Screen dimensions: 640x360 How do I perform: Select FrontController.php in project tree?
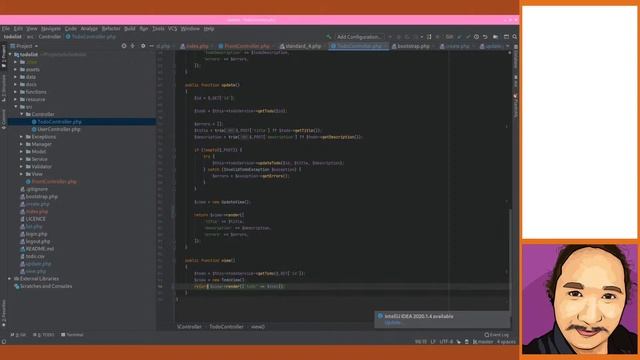click(54, 181)
